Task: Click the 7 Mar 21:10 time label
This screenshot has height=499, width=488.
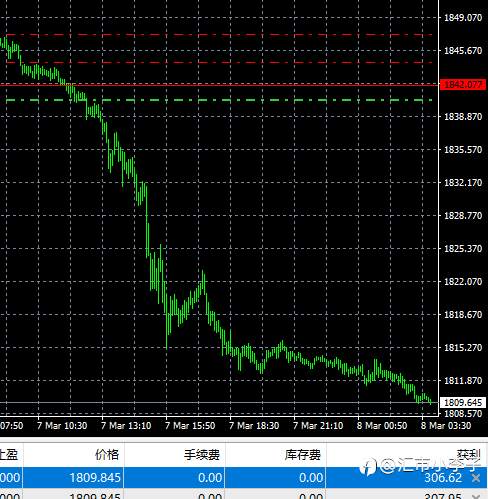Action: coord(318,426)
